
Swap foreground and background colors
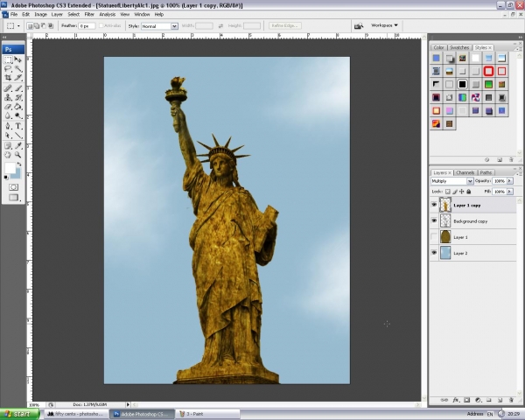pyautogui.click(x=19, y=164)
